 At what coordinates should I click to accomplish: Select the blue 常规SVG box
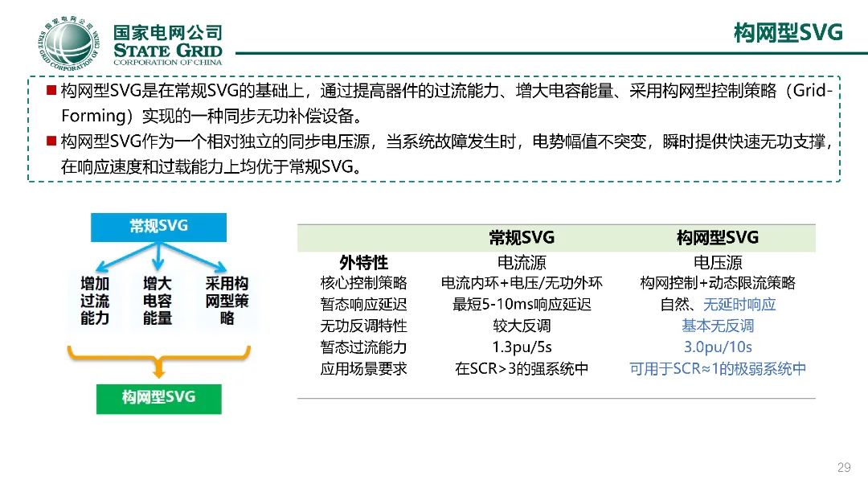pos(158,227)
